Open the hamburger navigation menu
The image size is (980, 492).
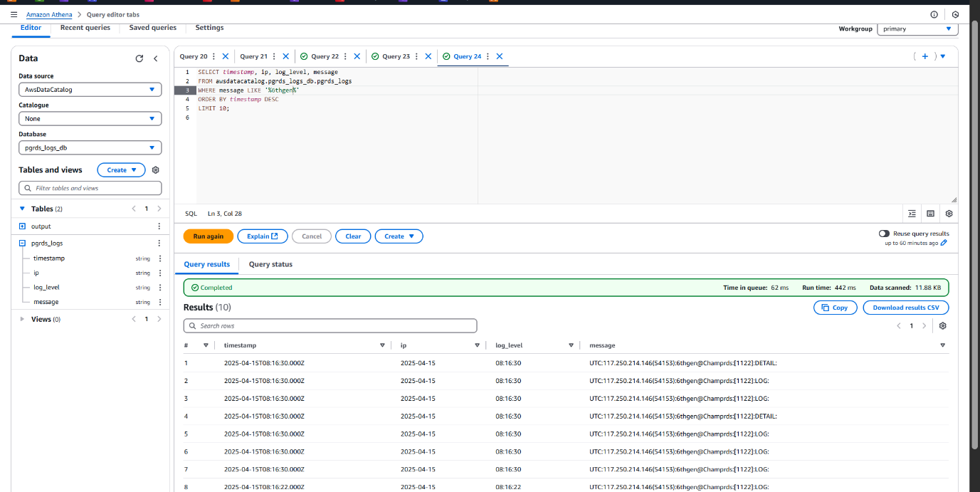click(14, 14)
